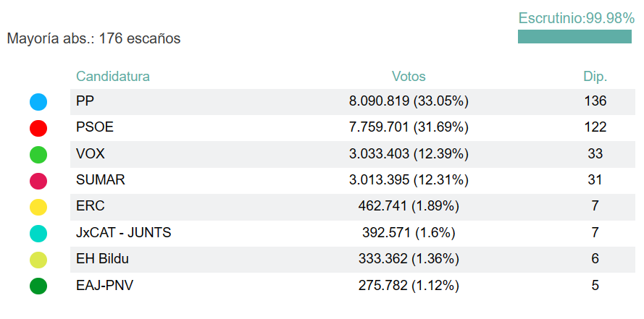Click the Mayoría abs. 176 escaños text
This screenshot has height=319, width=644.
[x=93, y=39]
